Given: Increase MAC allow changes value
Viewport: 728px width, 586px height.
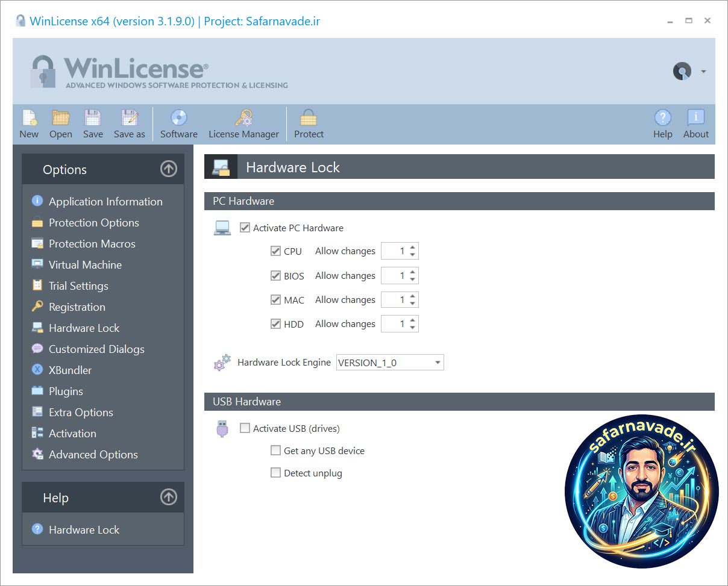Looking at the screenshot, I should pos(412,296).
